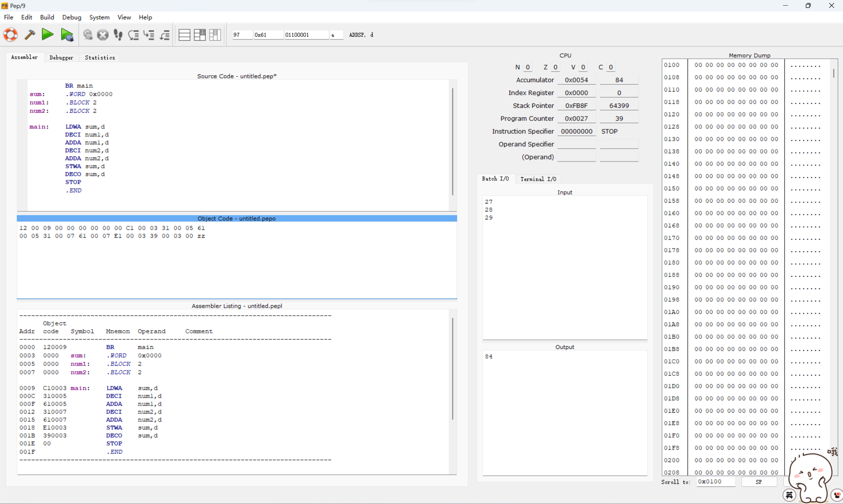Switch to code-only view layout icon

pyautogui.click(x=184, y=35)
